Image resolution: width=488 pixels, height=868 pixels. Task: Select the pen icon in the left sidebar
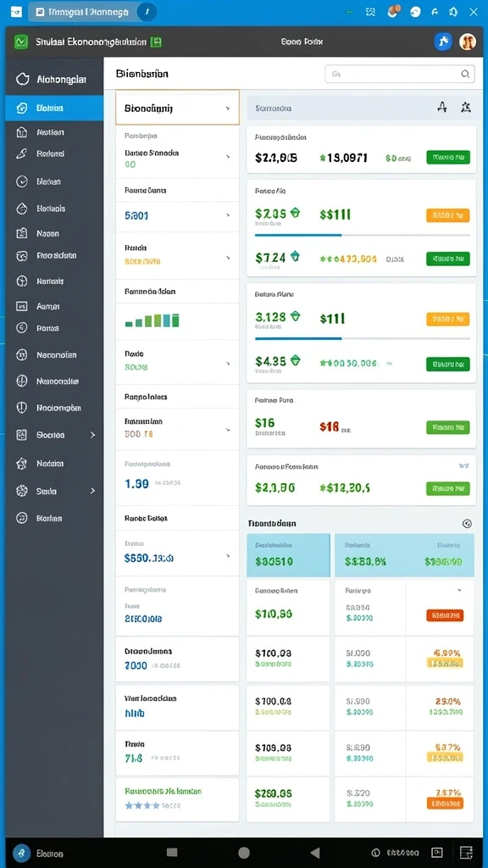21,154
